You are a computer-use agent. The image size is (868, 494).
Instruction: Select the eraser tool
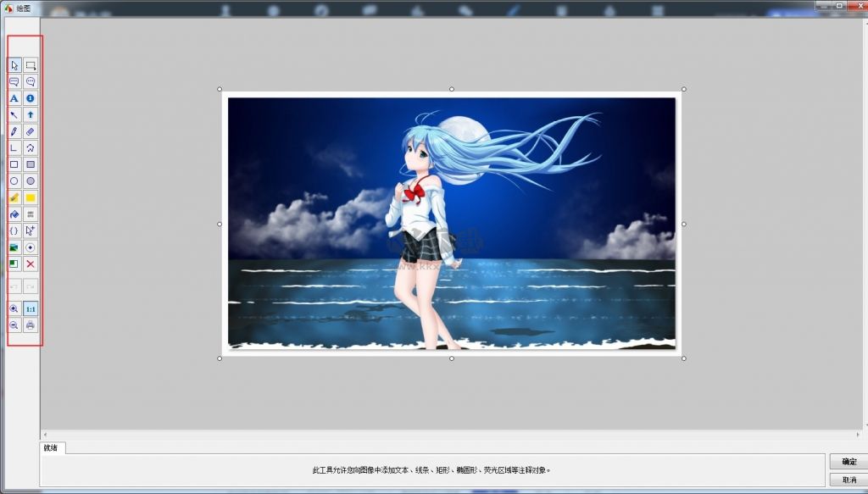click(x=30, y=131)
